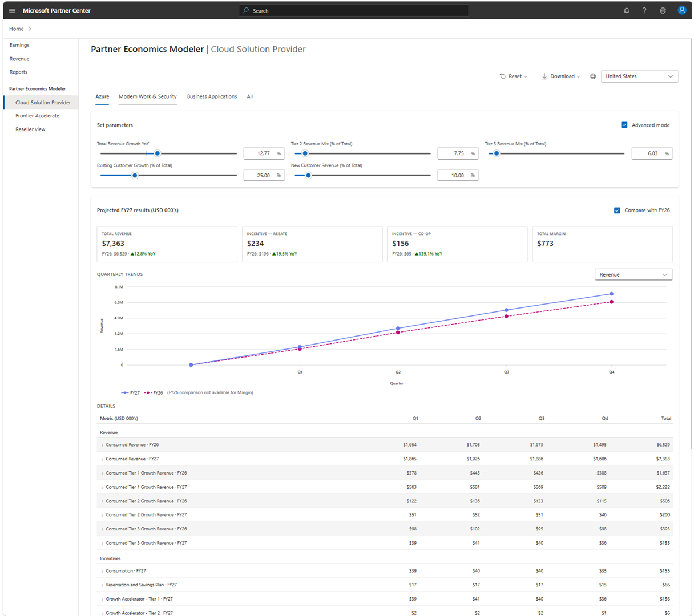Viewport: 694px width, 616px height.
Task: Click the Total Revenue Growth value field 12.77
Action: coord(264,153)
